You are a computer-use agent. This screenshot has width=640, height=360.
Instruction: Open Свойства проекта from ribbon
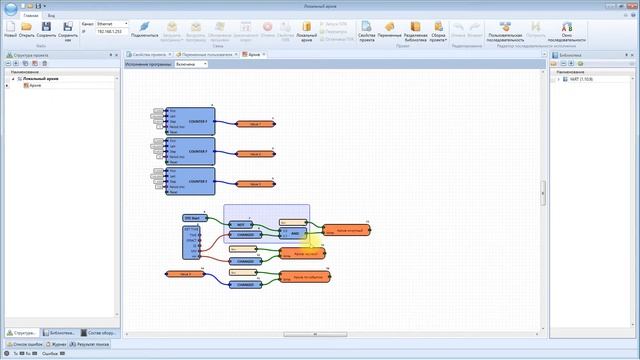pos(367,31)
